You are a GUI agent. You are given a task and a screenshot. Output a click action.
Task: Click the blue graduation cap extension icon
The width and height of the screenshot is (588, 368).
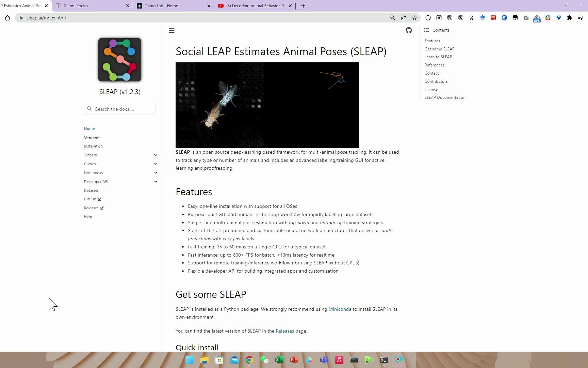(483, 18)
